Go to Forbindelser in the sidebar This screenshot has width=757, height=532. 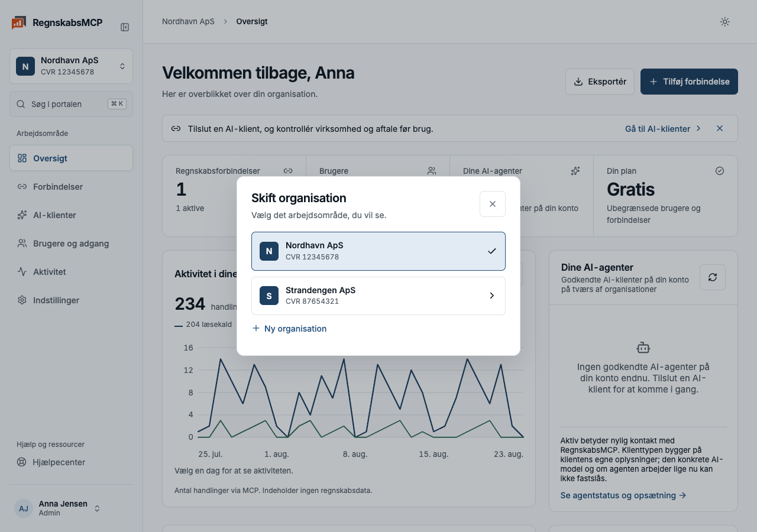[71, 187]
